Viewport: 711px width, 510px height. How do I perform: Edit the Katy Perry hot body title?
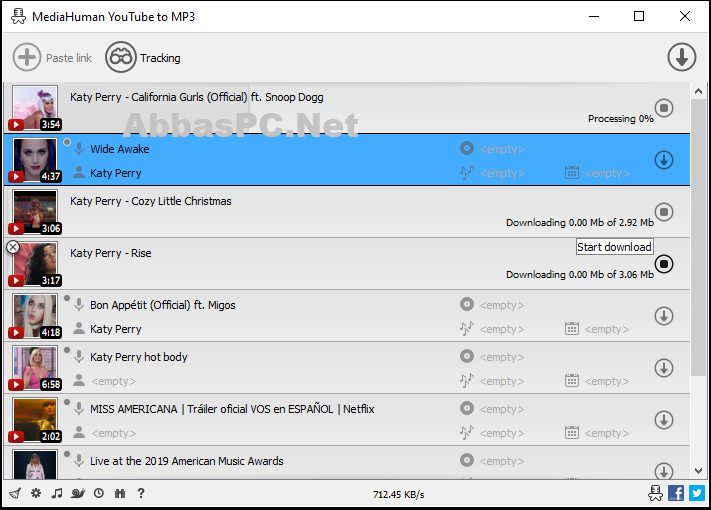pos(139,357)
